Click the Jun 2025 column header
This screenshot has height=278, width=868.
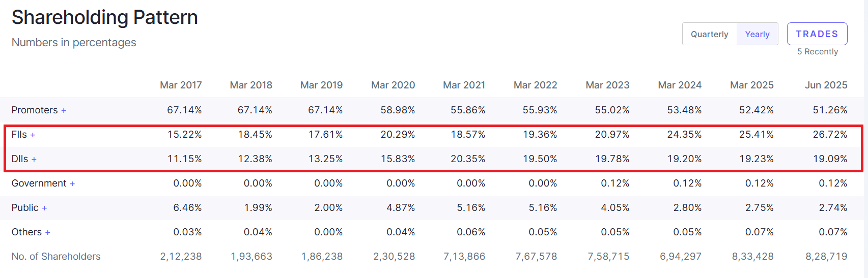(826, 85)
